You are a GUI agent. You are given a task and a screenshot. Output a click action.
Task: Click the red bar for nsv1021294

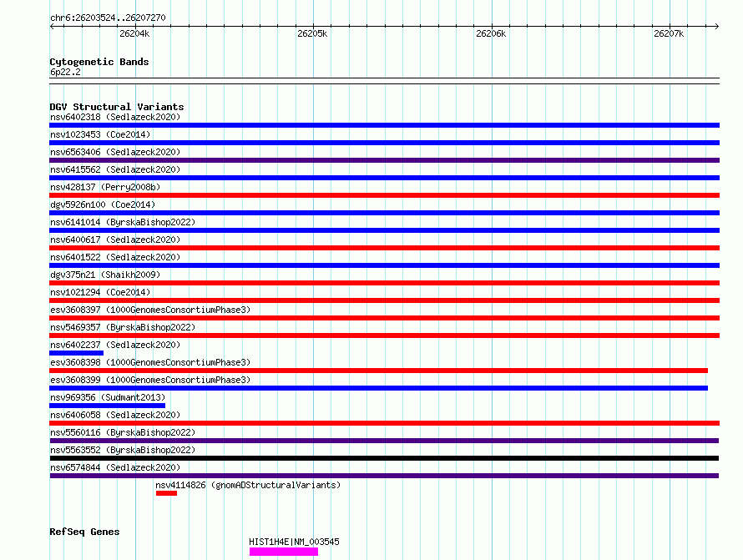click(x=384, y=300)
